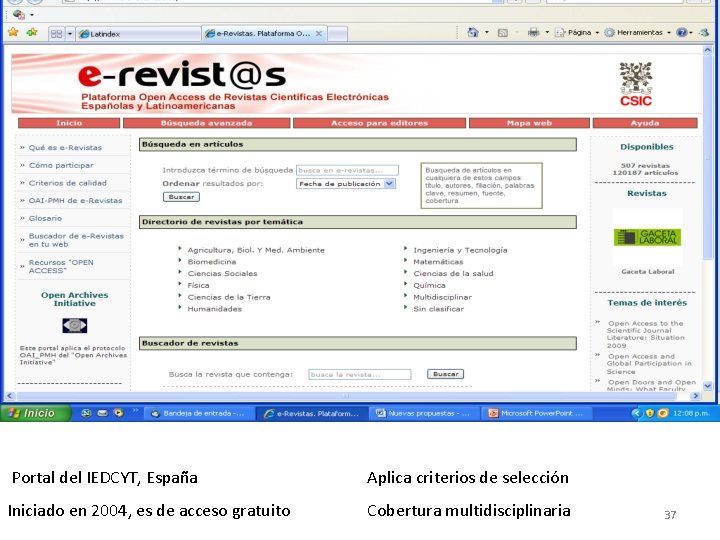Open Bandeja de entrada taskbar item
Image resolution: width=720 pixels, height=540 pixels.
pos(198,413)
